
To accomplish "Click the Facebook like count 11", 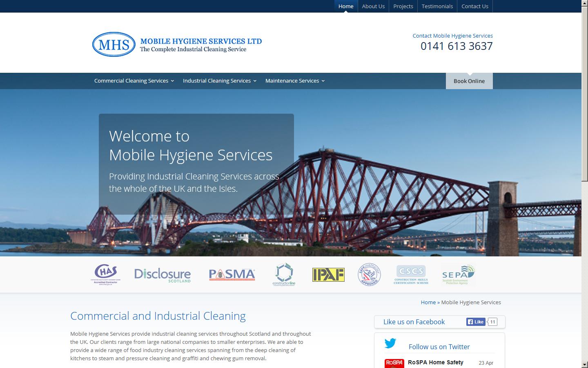I will (493, 322).
